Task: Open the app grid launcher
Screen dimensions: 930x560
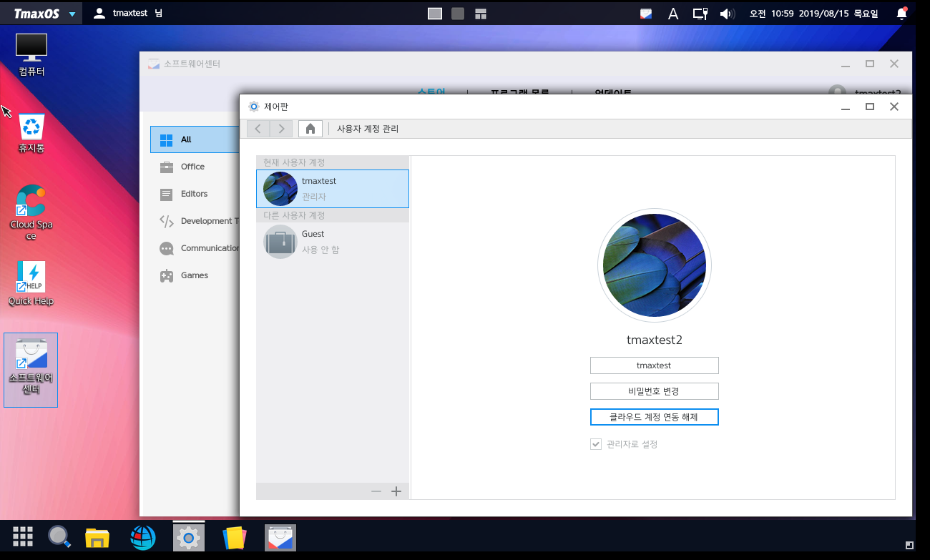Action: [x=23, y=537]
